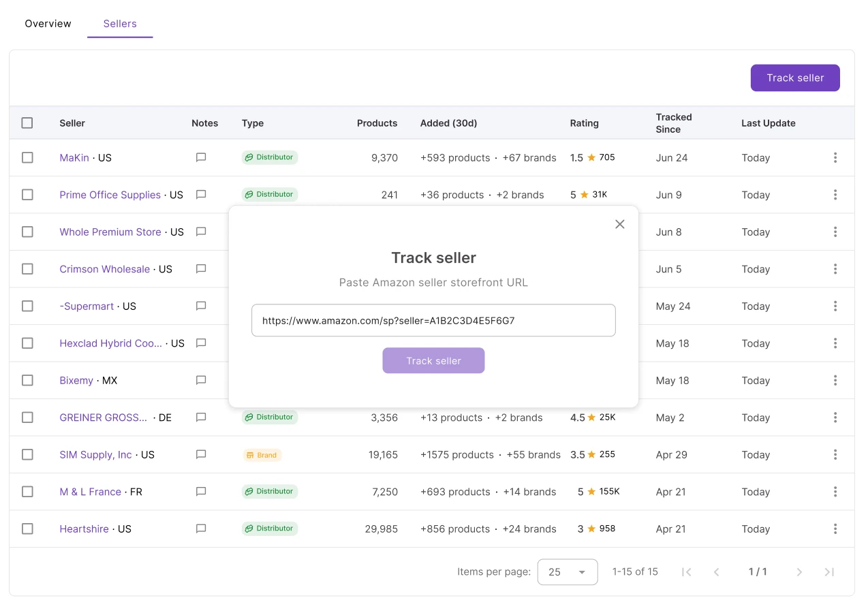Open the Whole Premium Store seller link
868x613 pixels.
click(110, 232)
